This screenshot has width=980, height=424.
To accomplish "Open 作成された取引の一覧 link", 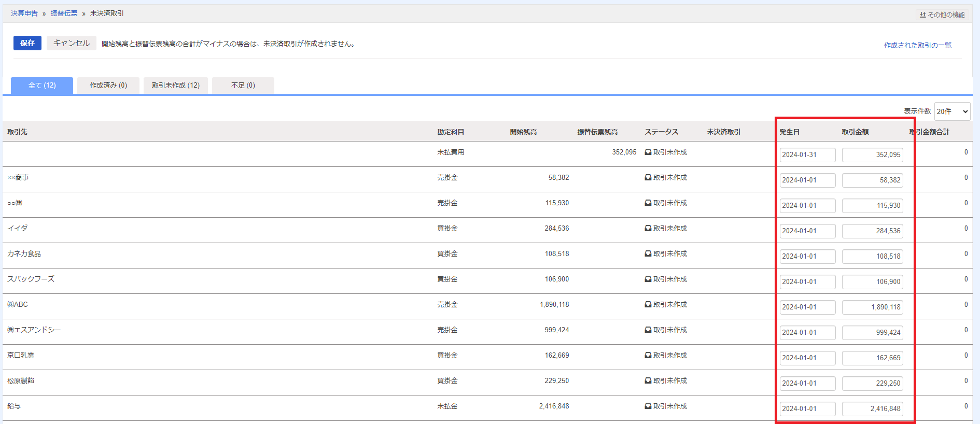I will pyautogui.click(x=918, y=45).
